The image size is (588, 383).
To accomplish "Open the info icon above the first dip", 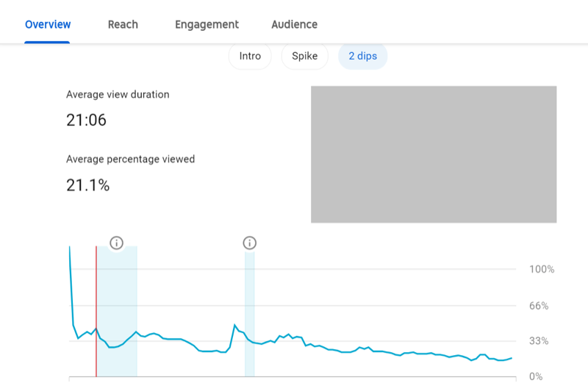I will pos(116,243).
